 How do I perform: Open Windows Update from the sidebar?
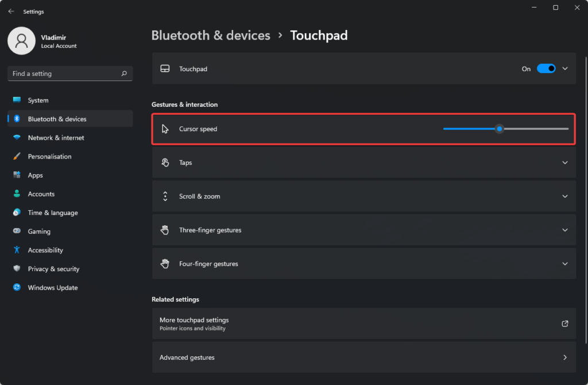(x=52, y=287)
